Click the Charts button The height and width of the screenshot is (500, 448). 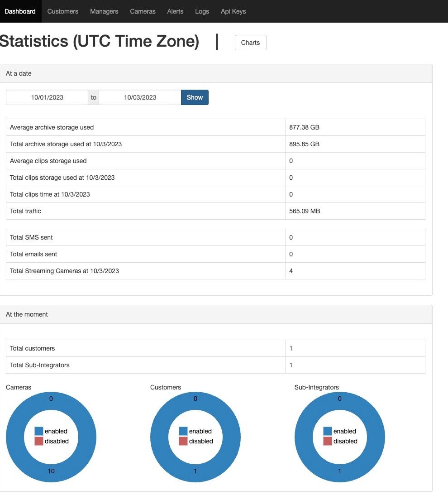point(250,43)
